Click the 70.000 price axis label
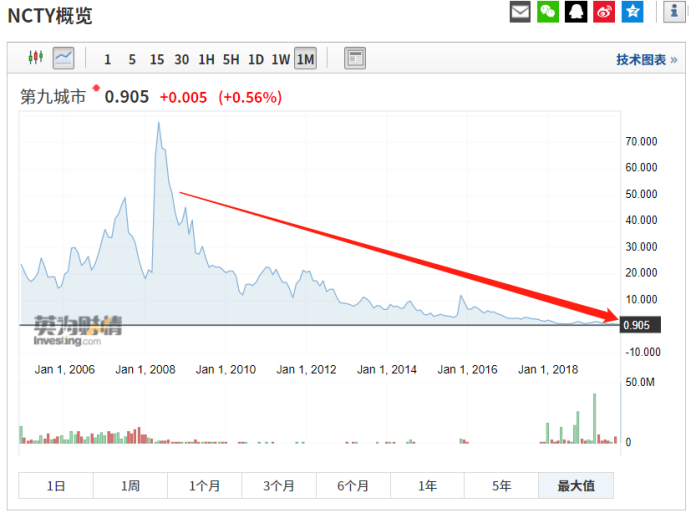Viewport: 692px width, 519px height. point(641,141)
